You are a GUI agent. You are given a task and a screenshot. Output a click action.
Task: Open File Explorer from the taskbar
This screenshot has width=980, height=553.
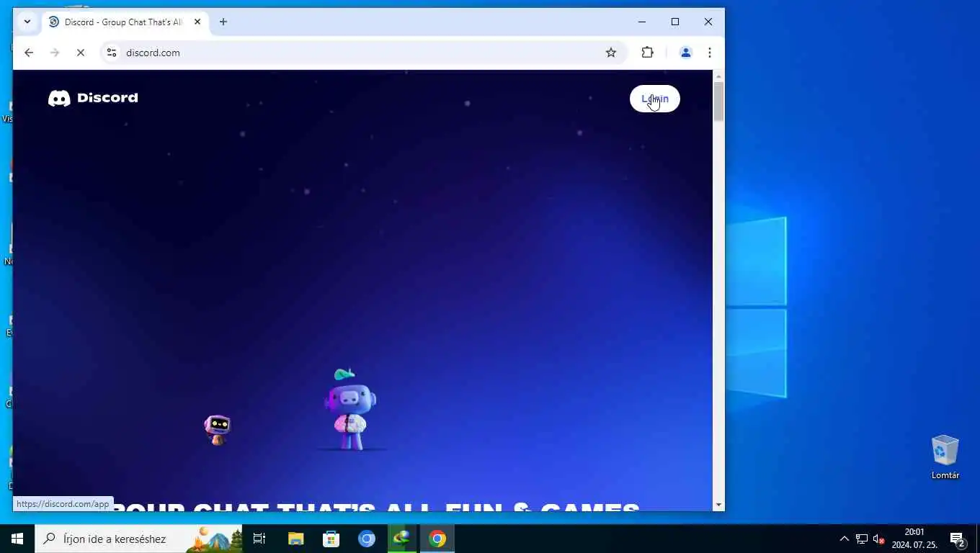(296, 539)
